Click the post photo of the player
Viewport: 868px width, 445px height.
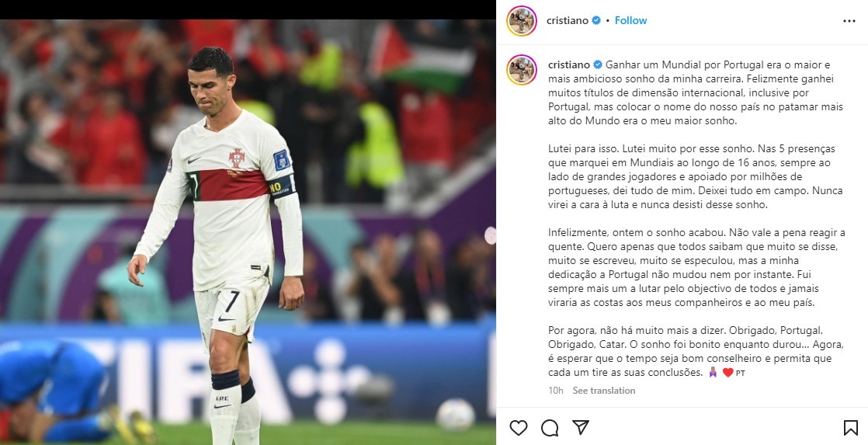[248, 232]
